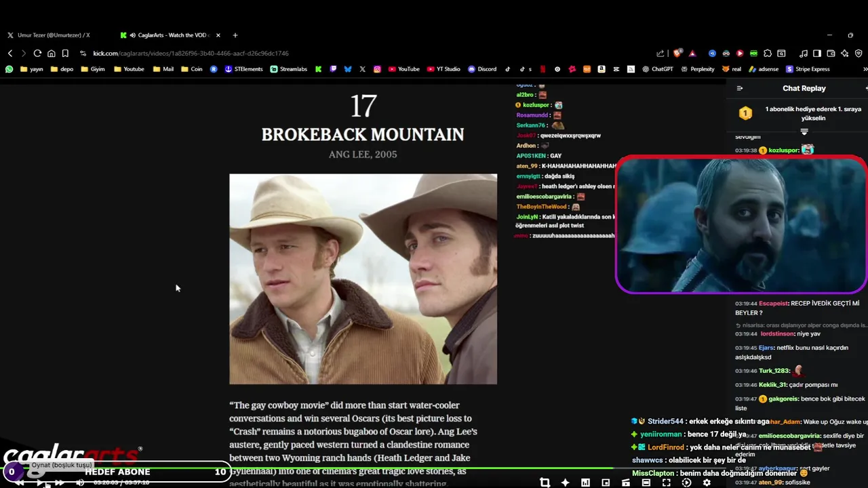Open the depo bookmarks folder

(62, 69)
